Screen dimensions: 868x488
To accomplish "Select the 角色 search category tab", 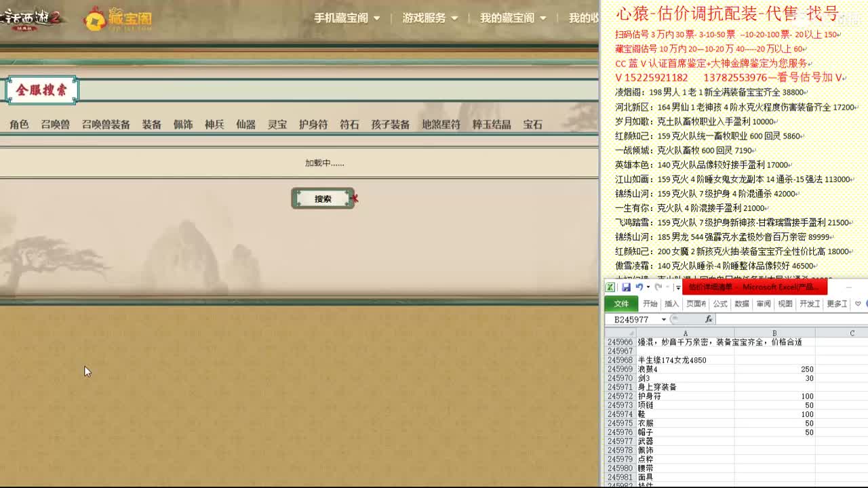I will [x=19, y=125].
